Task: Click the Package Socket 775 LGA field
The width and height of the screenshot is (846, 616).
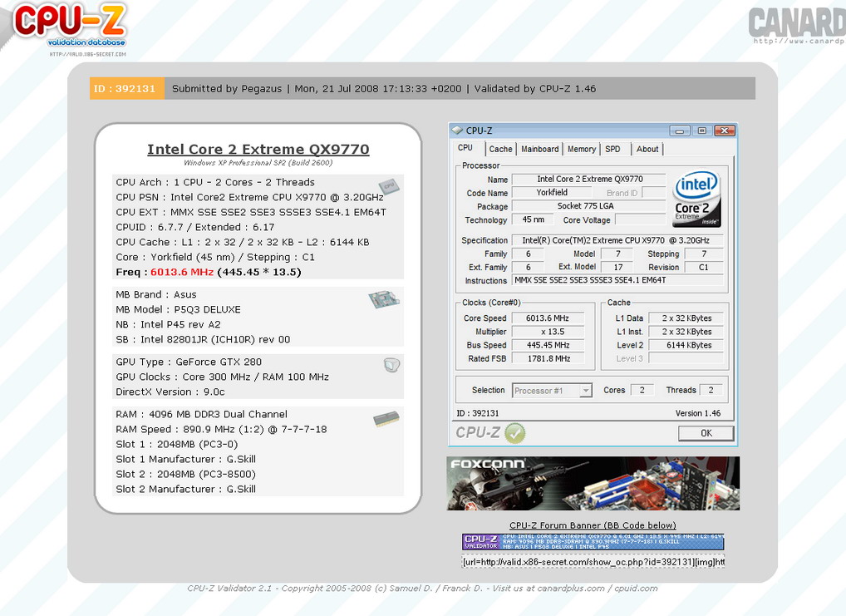Action: tap(588, 206)
